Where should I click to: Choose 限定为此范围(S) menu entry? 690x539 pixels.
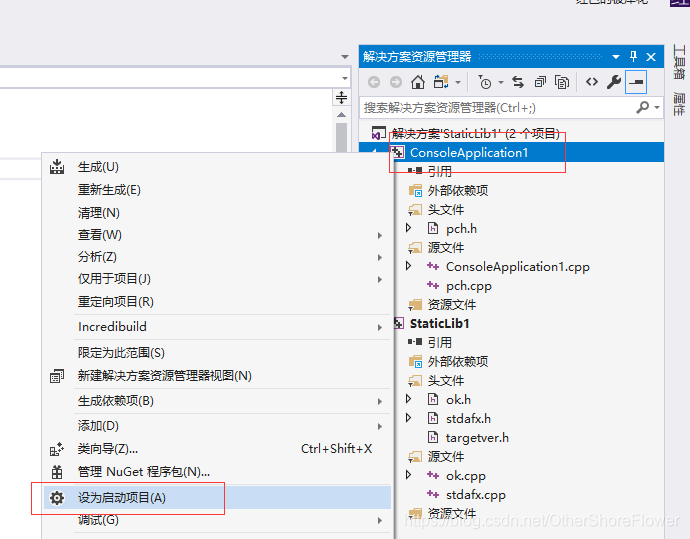tap(217, 353)
